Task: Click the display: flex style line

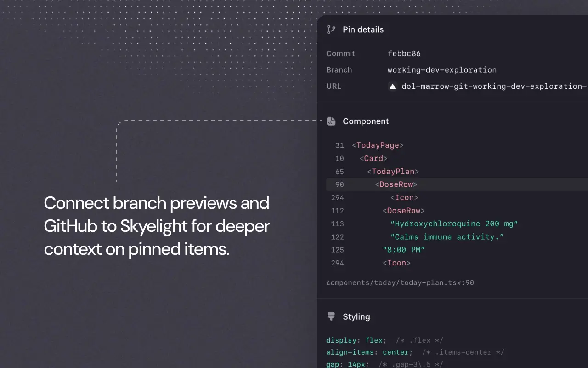Action: [384, 340]
